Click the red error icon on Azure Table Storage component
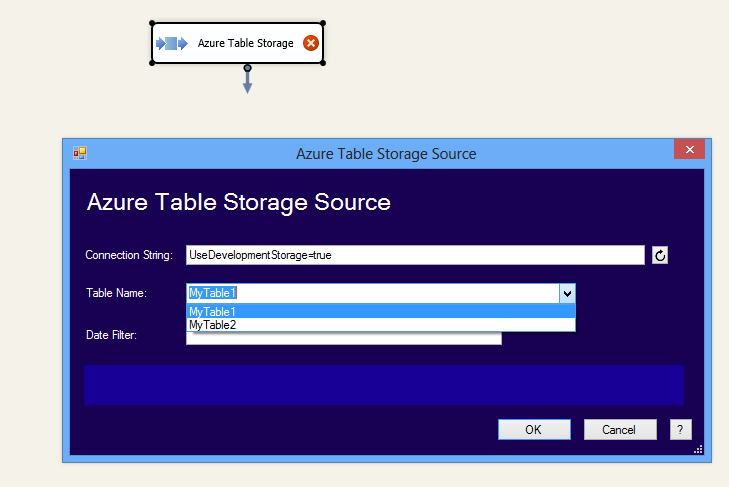 pos(311,43)
